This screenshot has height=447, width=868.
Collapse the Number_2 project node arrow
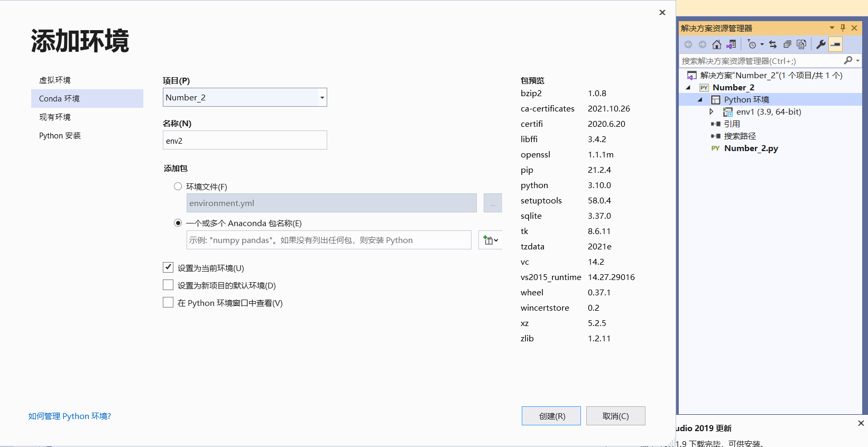coord(688,88)
